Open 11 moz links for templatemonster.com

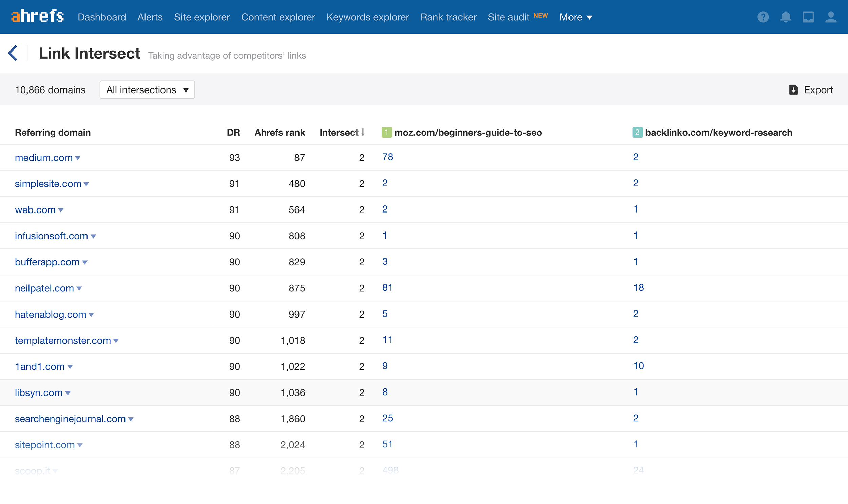[387, 340]
